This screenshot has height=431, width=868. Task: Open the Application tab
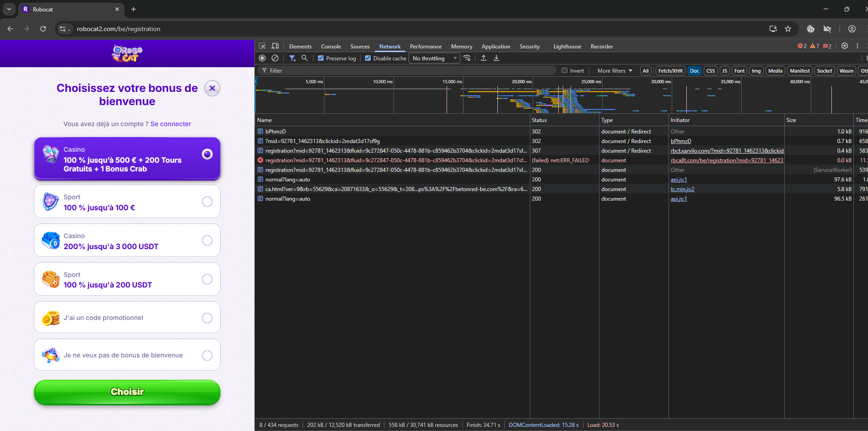[496, 47]
